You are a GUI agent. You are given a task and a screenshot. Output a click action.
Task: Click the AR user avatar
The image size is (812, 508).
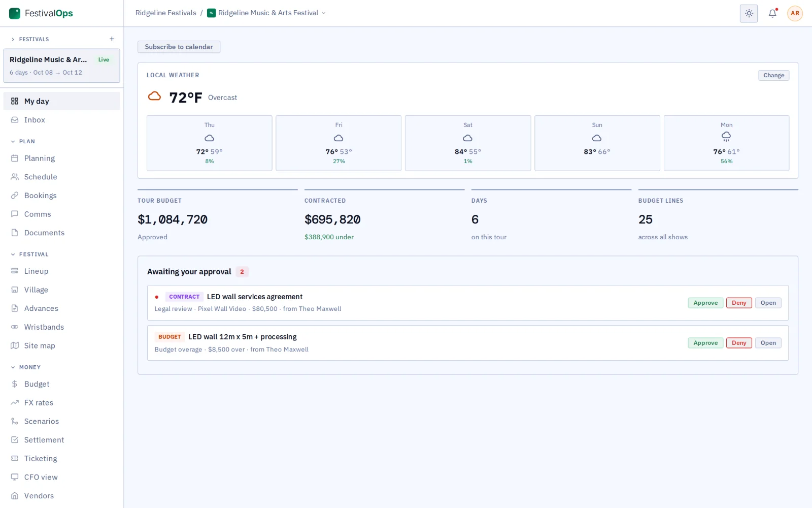795,13
